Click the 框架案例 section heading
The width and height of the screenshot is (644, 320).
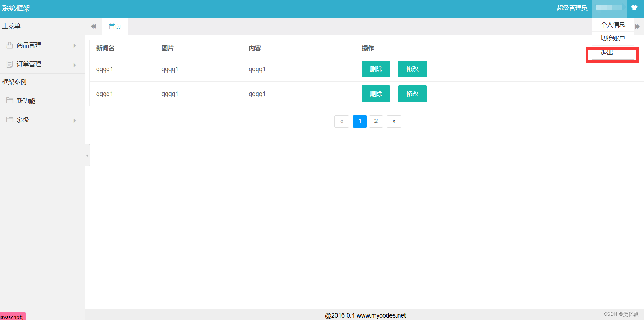click(14, 82)
